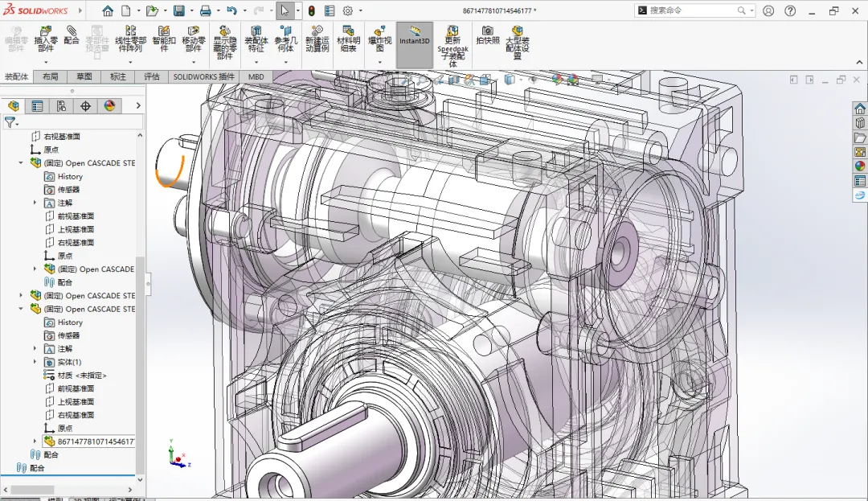Expand the 实体(1) solid bodies node
Viewport: 868px width, 501px height.
[35, 362]
